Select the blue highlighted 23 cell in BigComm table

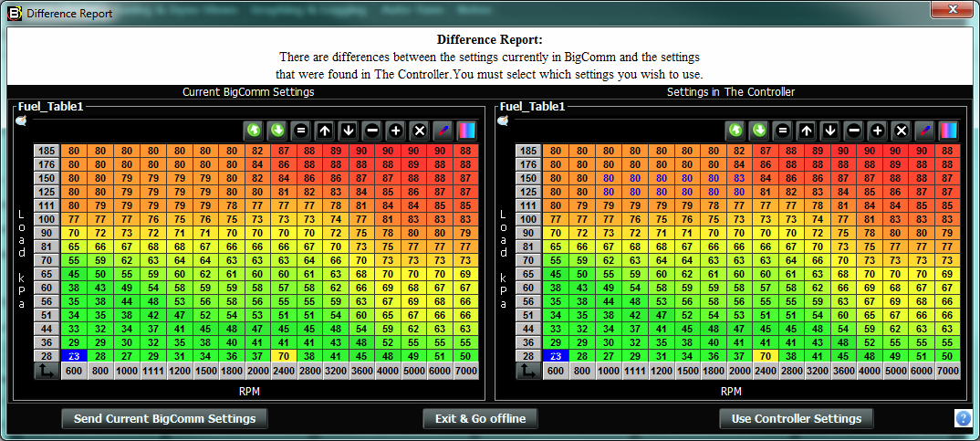74,356
